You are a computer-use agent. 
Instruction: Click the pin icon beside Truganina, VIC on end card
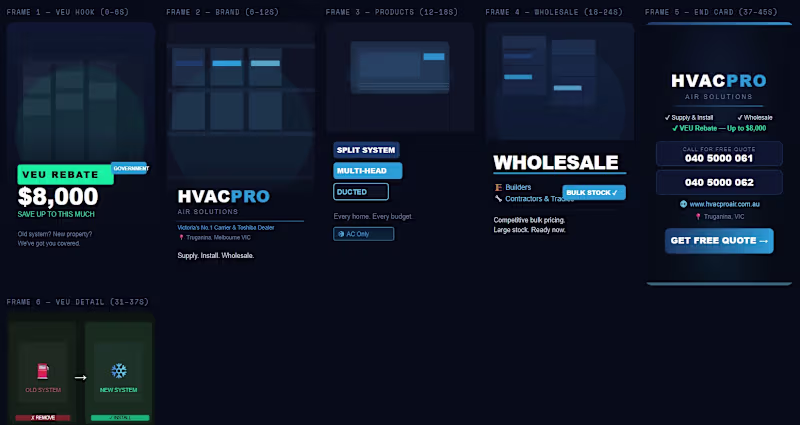coord(698,216)
